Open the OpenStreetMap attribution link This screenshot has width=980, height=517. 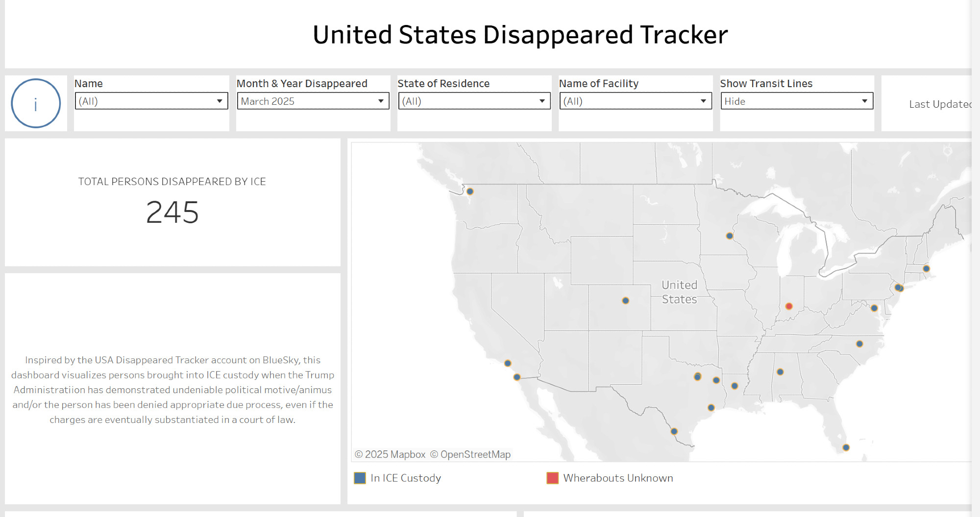pos(475,454)
